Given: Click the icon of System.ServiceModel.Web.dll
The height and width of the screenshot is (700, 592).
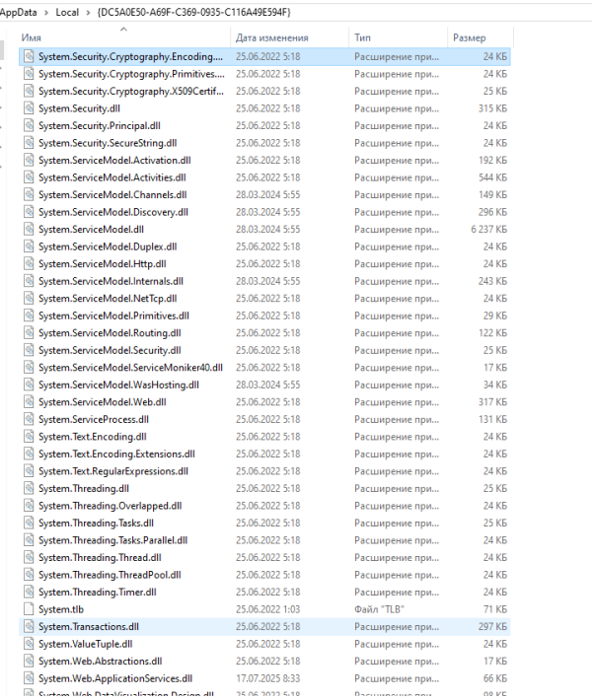Looking at the screenshot, I should [x=29, y=402].
